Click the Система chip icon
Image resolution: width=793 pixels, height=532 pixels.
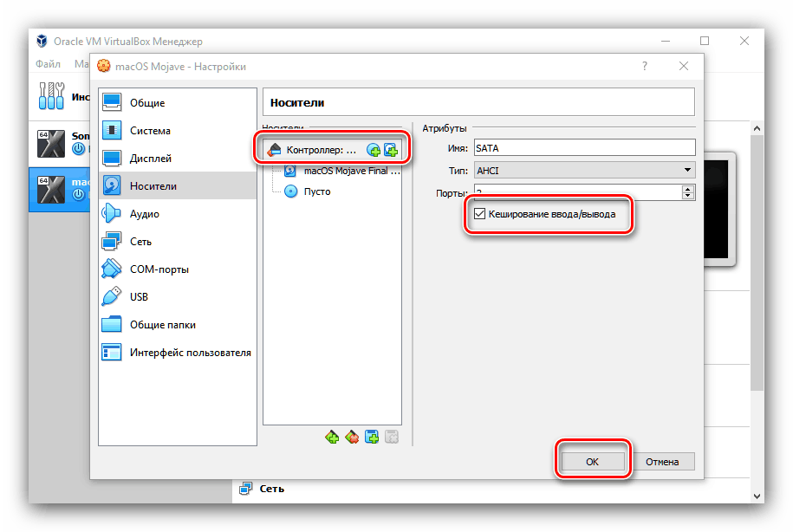point(112,130)
